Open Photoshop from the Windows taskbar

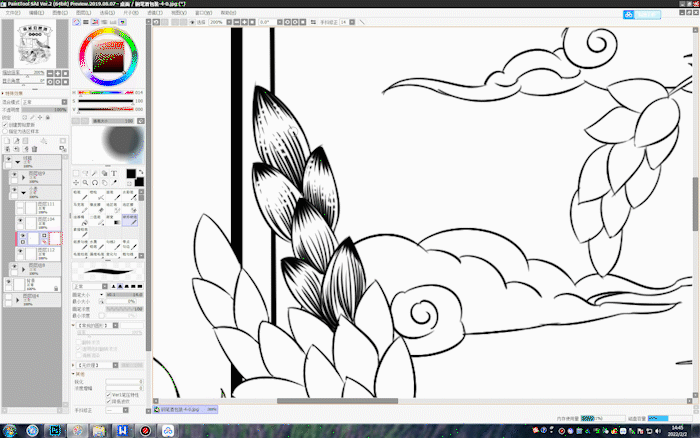pos(55,430)
